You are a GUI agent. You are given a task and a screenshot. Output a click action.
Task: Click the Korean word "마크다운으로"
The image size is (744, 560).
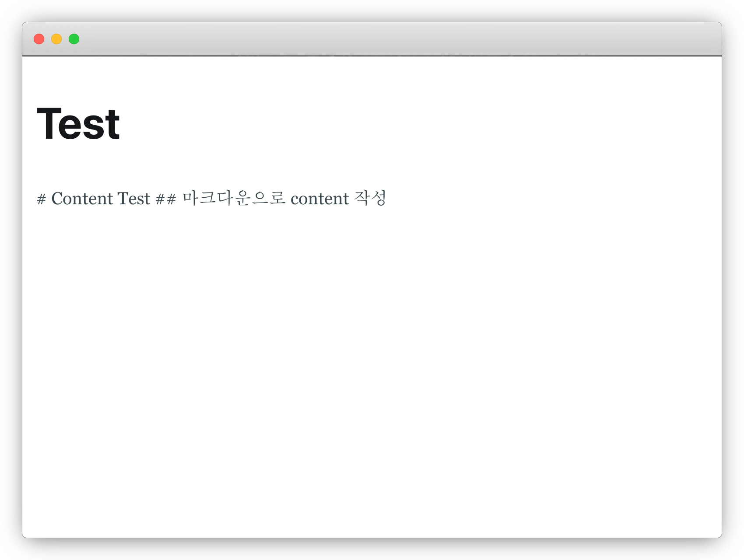click(234, 198)
